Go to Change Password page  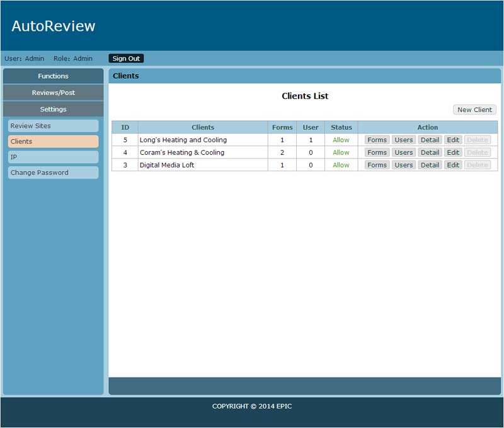pos(53,172)
